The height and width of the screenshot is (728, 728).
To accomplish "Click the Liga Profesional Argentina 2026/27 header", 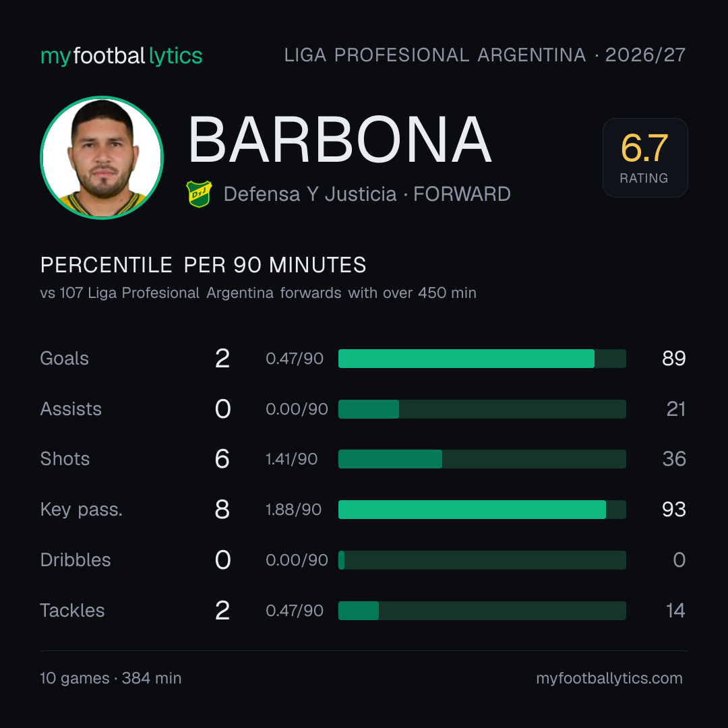I will tap(485, 55).
